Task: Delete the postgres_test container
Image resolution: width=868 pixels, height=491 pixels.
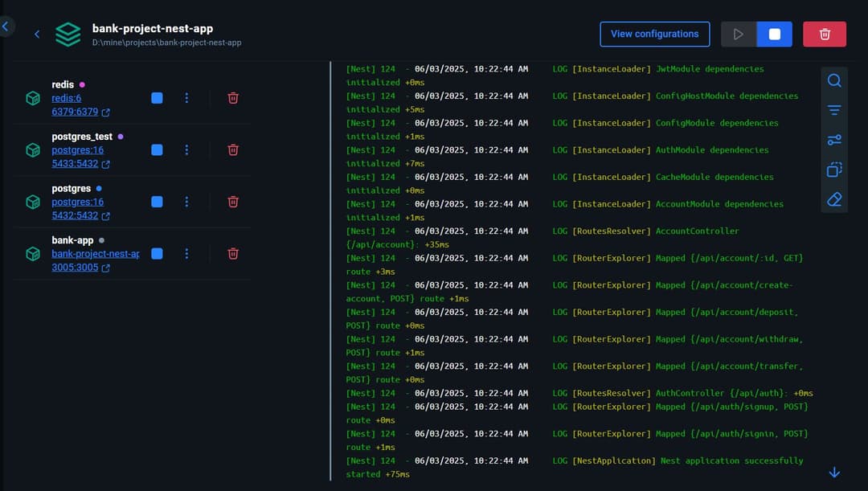Action: point(233,150)
